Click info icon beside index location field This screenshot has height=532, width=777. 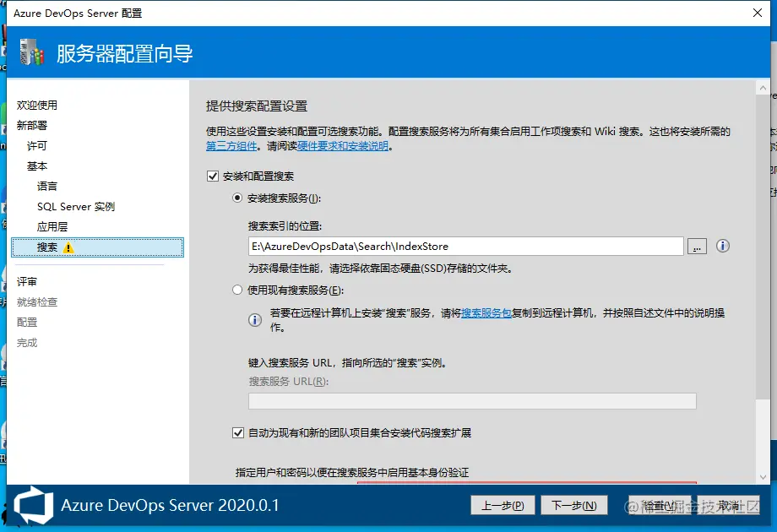click(x=722, y=246)
